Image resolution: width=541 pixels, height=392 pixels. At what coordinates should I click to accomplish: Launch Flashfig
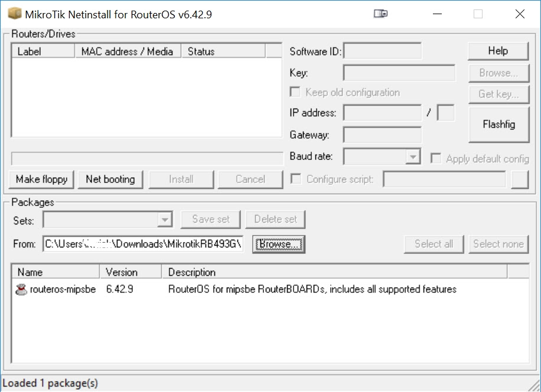[499, 124]
